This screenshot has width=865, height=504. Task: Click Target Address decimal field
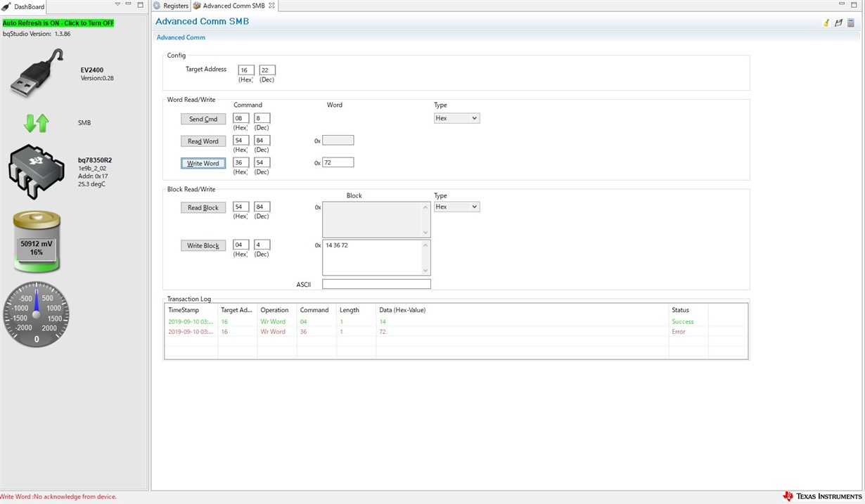267,70
